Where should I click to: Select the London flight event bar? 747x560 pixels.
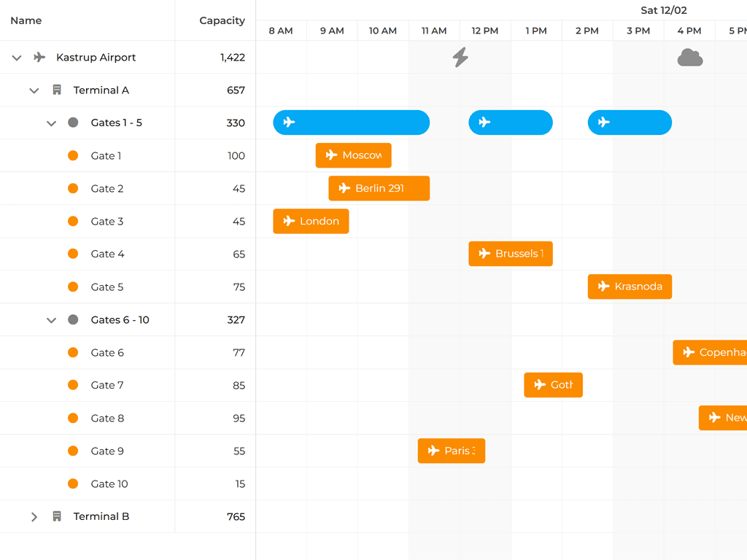[311, 221]
